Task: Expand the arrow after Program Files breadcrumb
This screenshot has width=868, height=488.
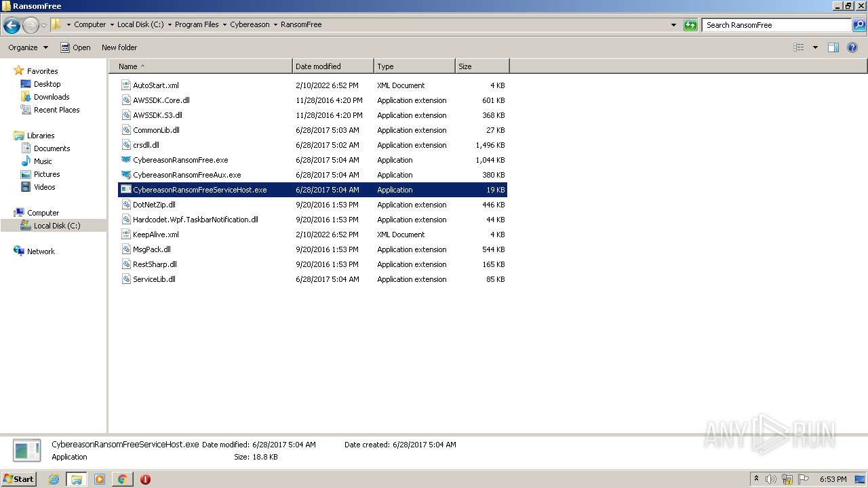Action: click(224, 24)
